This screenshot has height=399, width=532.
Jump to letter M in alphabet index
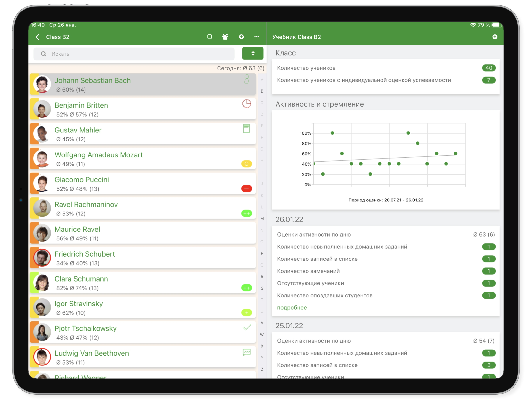coord(262,219)
